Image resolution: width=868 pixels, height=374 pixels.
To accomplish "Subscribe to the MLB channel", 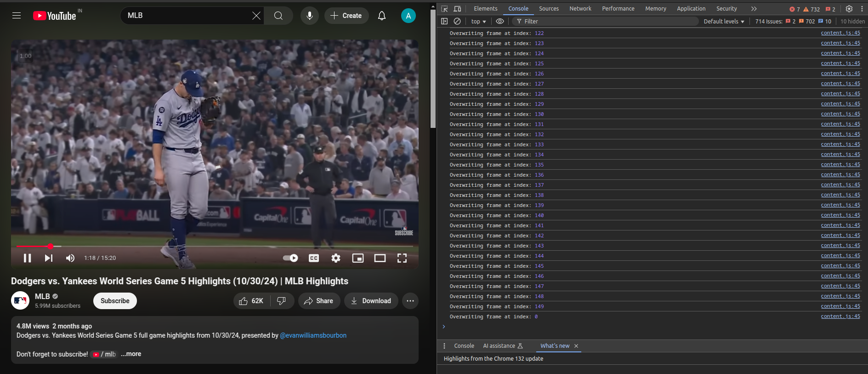I will tap(115, 301).
